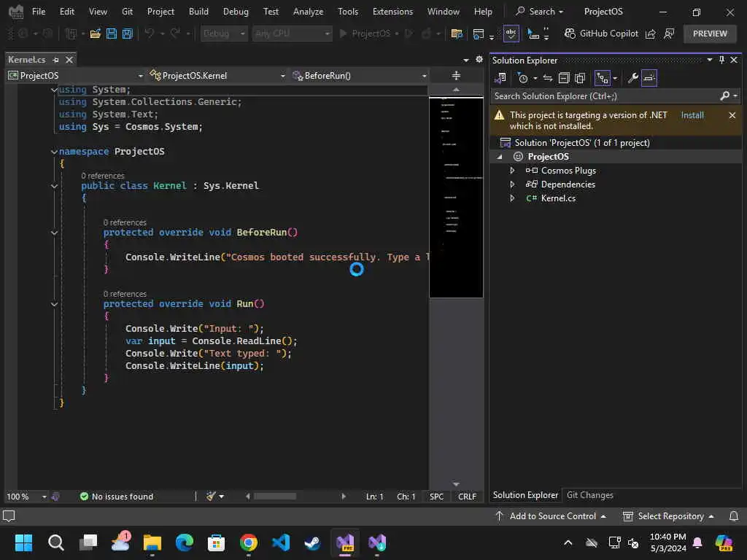747x560 pixels.
Task: Open the Build menu
Action: [x=198, y=12]
